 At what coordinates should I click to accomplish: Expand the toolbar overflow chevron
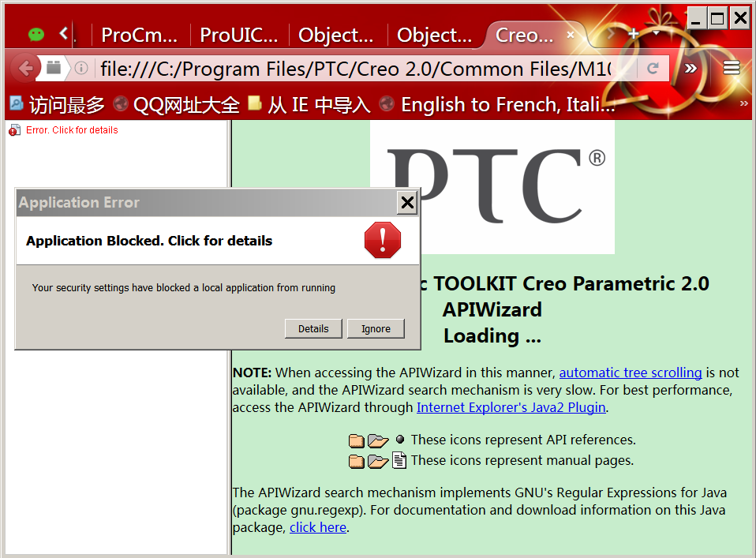coord(691,69)
